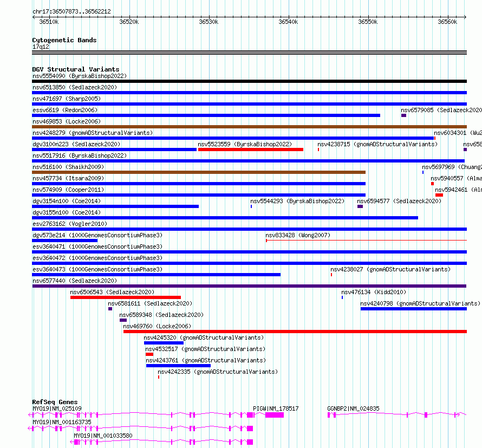Viewport: 482px width, 448px height.
Task: Click the 36520k ruler tick label
Action: (x=129, y=22)
